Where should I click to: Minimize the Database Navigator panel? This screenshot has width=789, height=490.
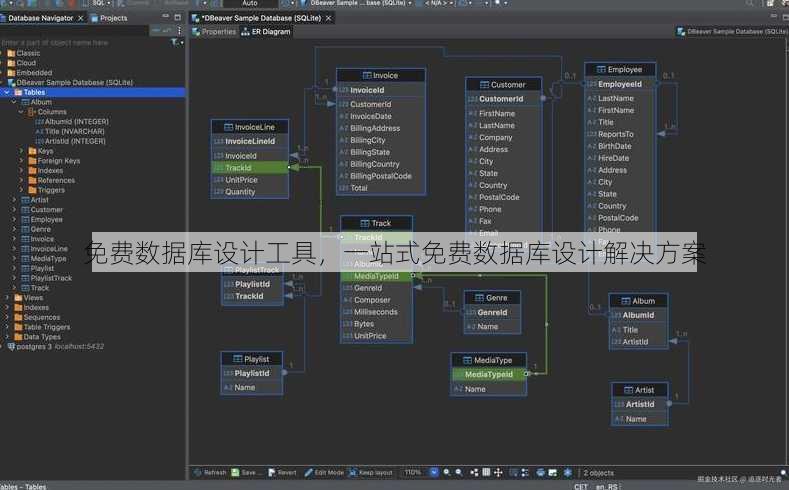[166, 17]
